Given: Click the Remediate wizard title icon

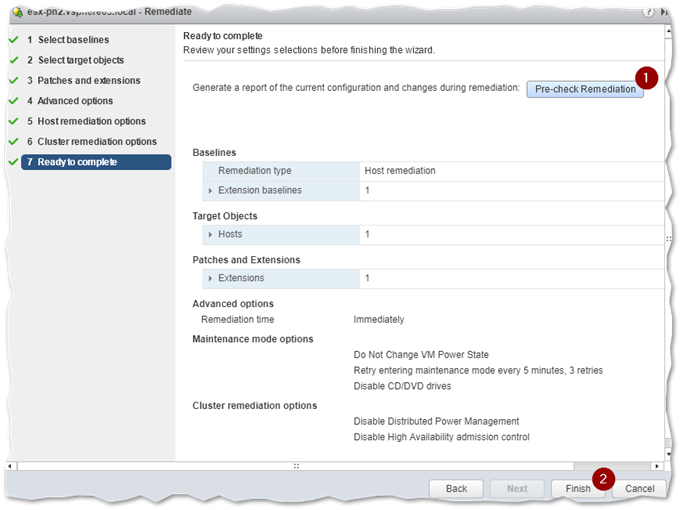Looking at the screenshot, I should click(x=18, y=12).
